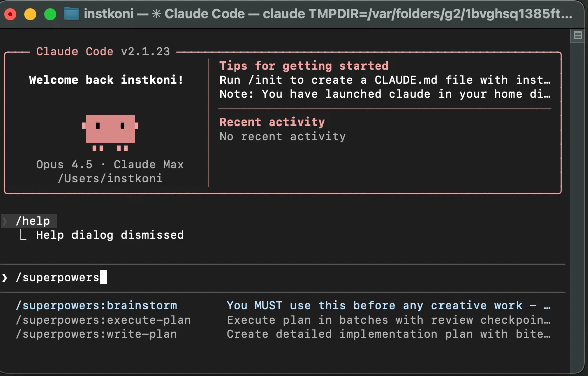Click the 'Help dialog dismissed' message
Viewport: 588px width, 376px height.
pyautogui.click(x=110, y=235)
